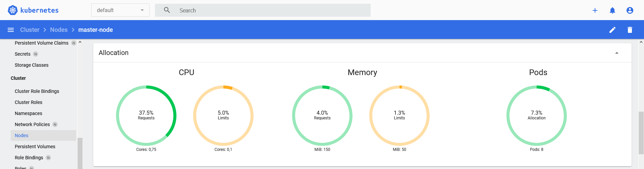Screen dimensions: 644x169
Task: Click the trash delete node icon
Action: [630, 30]
